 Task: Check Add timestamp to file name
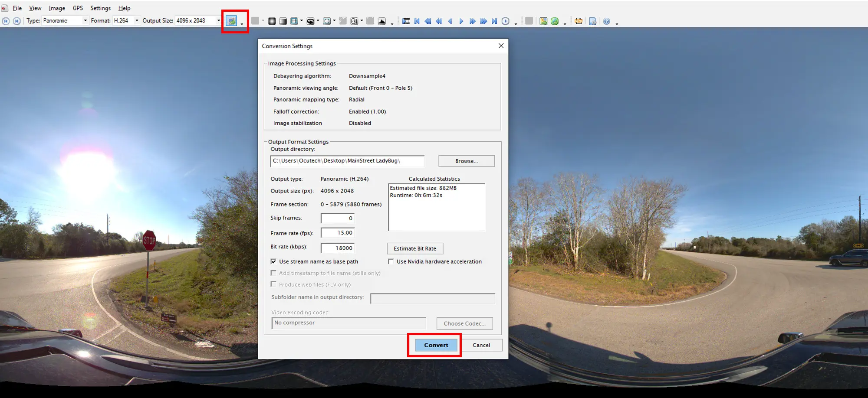click(x=273, y=273)
